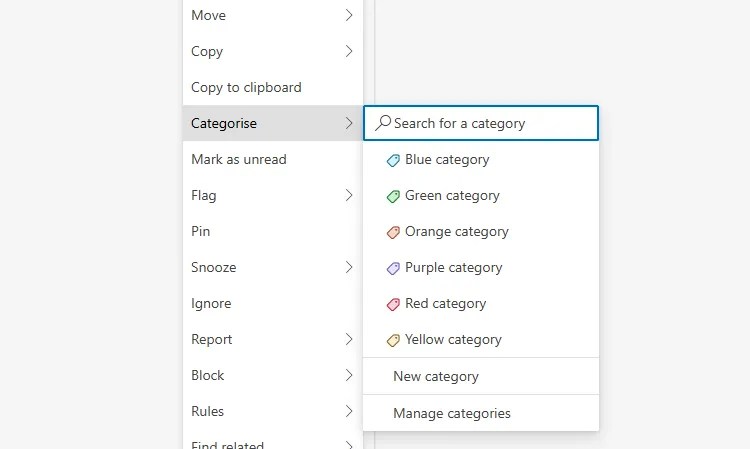The width and height of the screenshot is (750, 449).
Task: Open the Report submenu chevron
Action: pyautogui.click(x=349, y=339)
